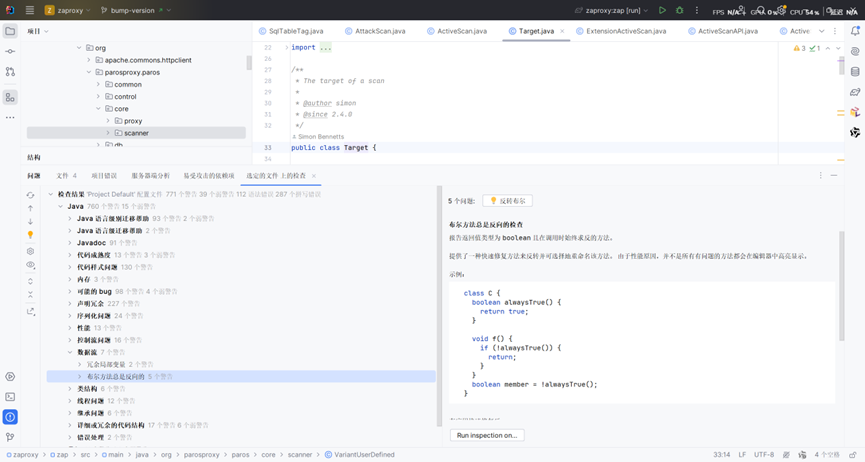Rerun inspection with the refresh icon

click(x=30, y=195)
